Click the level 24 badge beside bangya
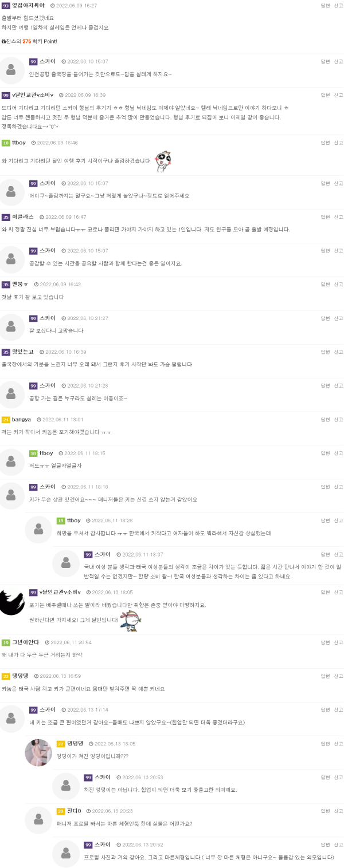The width and height of the screenshot is (344, 868). click(6, 420)
